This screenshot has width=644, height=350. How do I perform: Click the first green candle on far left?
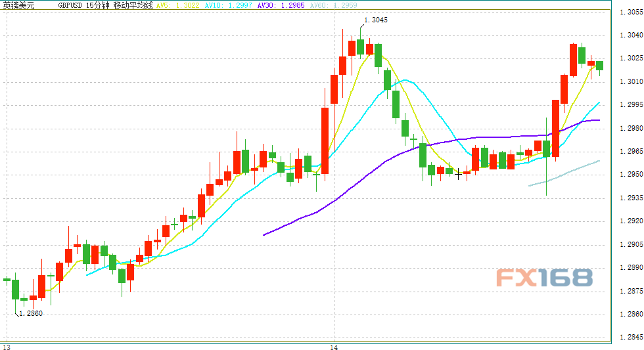[7, 280]
